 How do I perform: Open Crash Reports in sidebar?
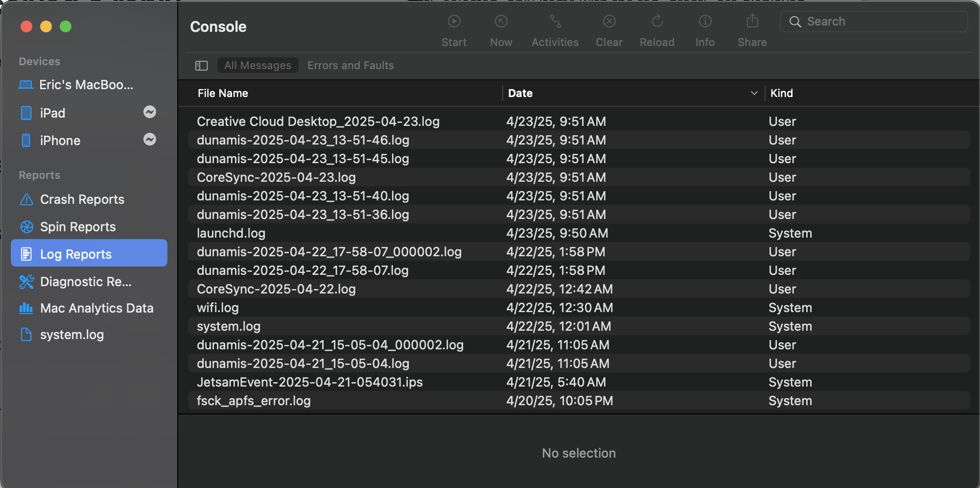point(82,199)
